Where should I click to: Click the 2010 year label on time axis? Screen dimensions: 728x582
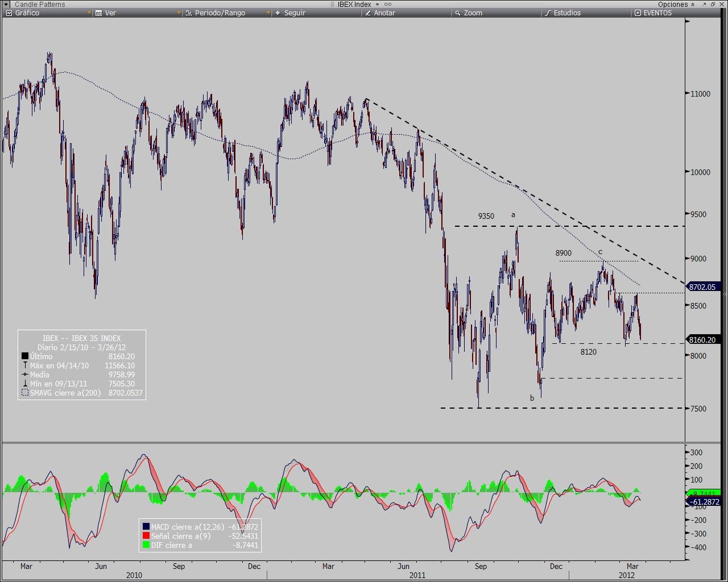(134, 575)
